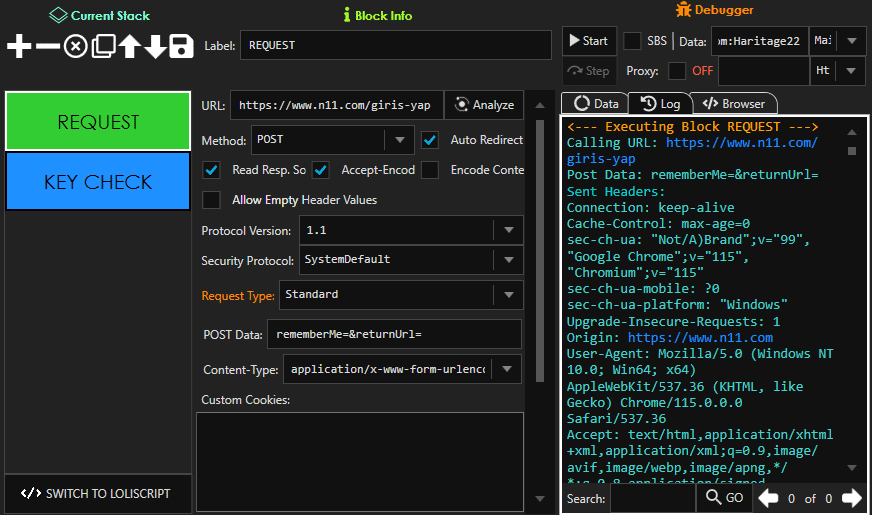The height and width of the screenshot is (515, 872).
Task: Expand the Security Protocol dropdown
Action: (x=509, y=260)
